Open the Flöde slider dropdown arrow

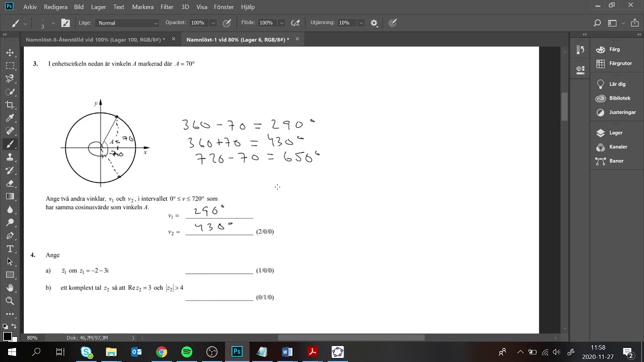[281, 23]
